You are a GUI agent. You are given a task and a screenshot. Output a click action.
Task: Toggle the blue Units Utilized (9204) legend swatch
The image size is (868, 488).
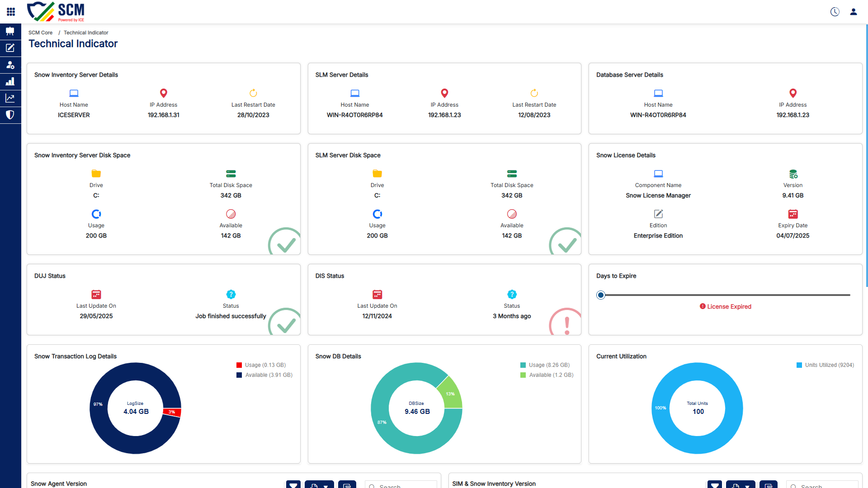(799, 365)
